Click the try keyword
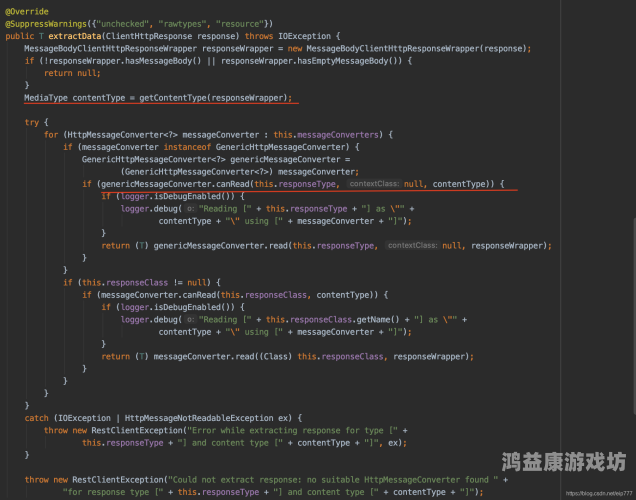The width and height of the screenshot is (636, 500). click(x=32, y=122)
